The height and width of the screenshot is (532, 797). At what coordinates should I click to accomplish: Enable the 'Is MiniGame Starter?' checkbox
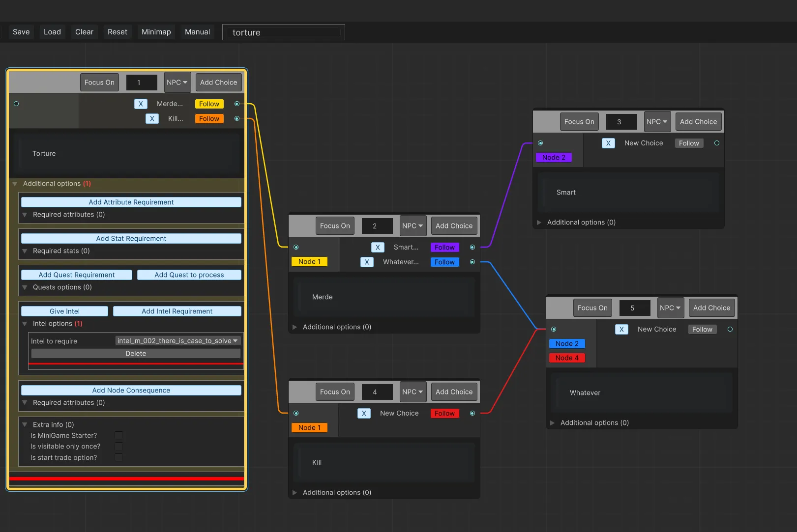point(118,435)
